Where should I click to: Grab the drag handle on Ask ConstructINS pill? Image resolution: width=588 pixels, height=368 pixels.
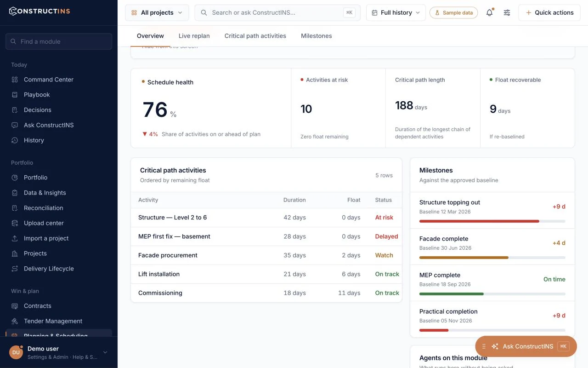coord(484,346)
